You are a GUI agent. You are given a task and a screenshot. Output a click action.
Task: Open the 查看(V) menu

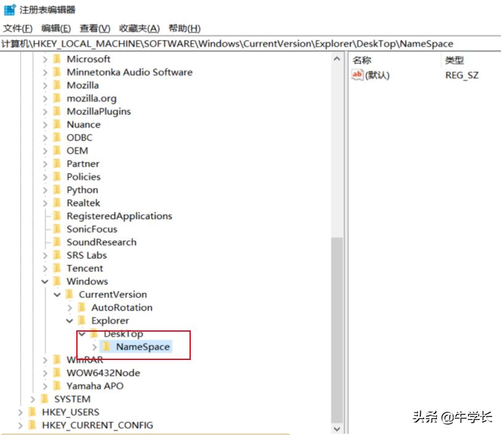click(x=95, y=28)
